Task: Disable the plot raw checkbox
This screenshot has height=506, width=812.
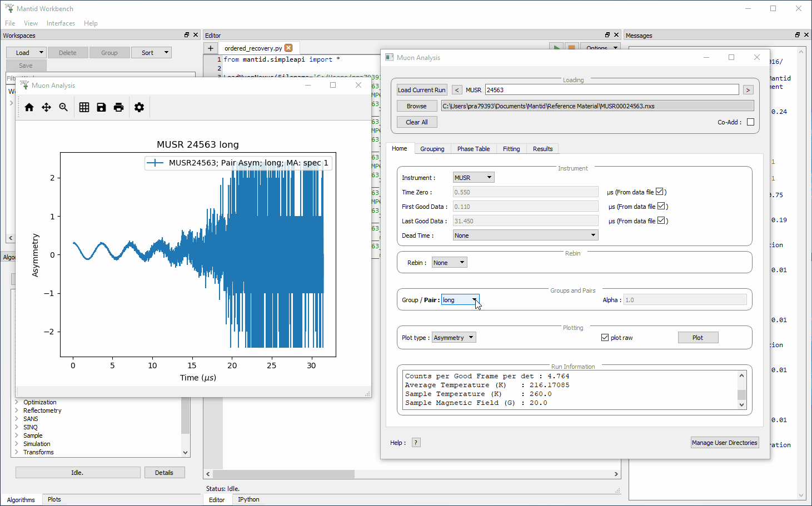Action: (605, 338)
